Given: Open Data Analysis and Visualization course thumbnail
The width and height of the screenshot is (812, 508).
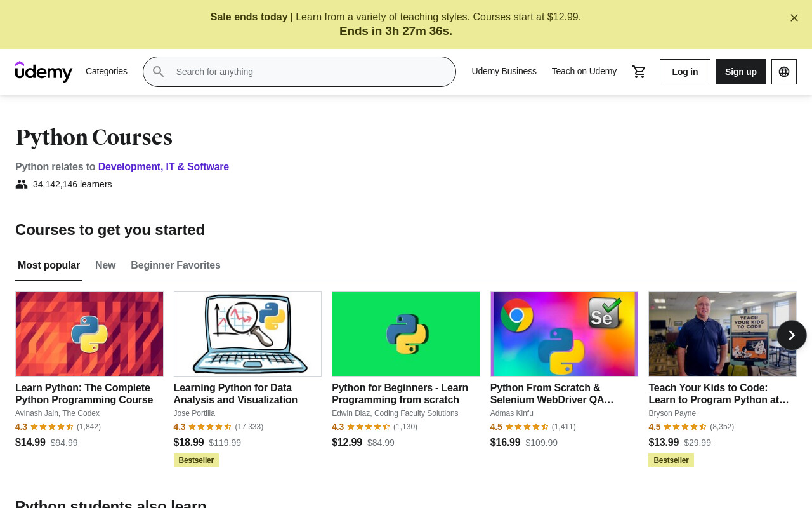Looking at the screenshot, I should tap(247, 334).
